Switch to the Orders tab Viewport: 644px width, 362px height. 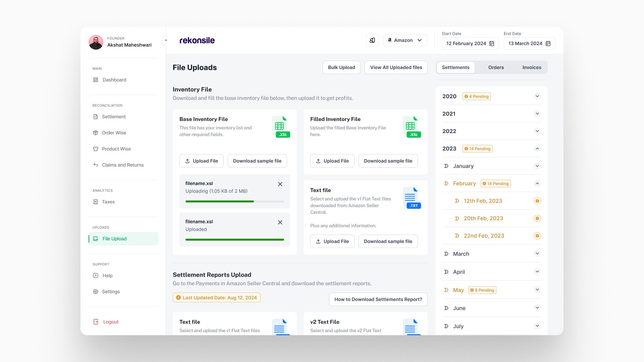point(496,67)
